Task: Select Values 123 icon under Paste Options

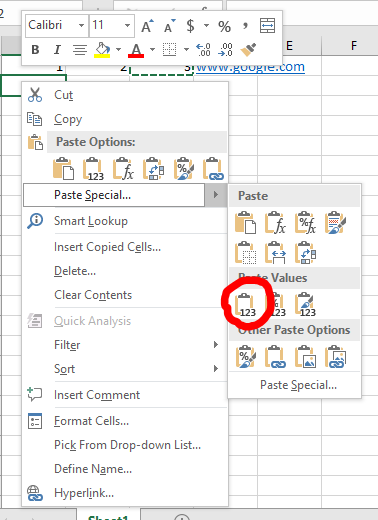Action: tap(93, 168)
